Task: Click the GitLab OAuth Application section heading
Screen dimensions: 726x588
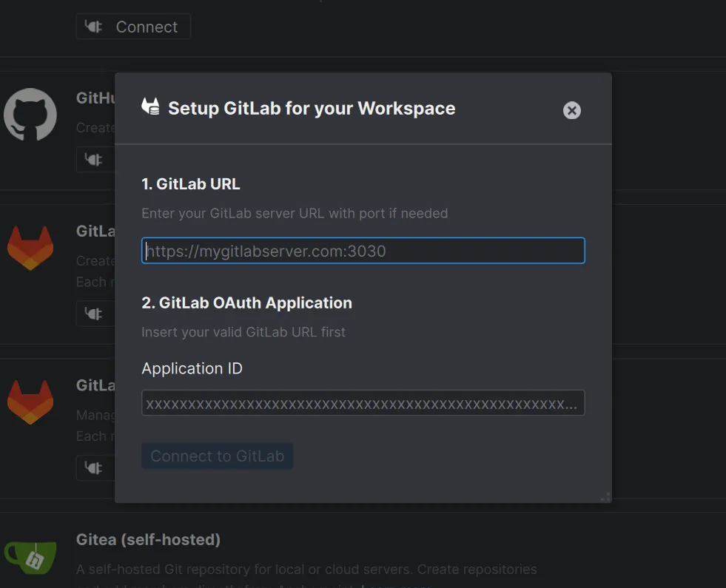Action: point(246,303)
